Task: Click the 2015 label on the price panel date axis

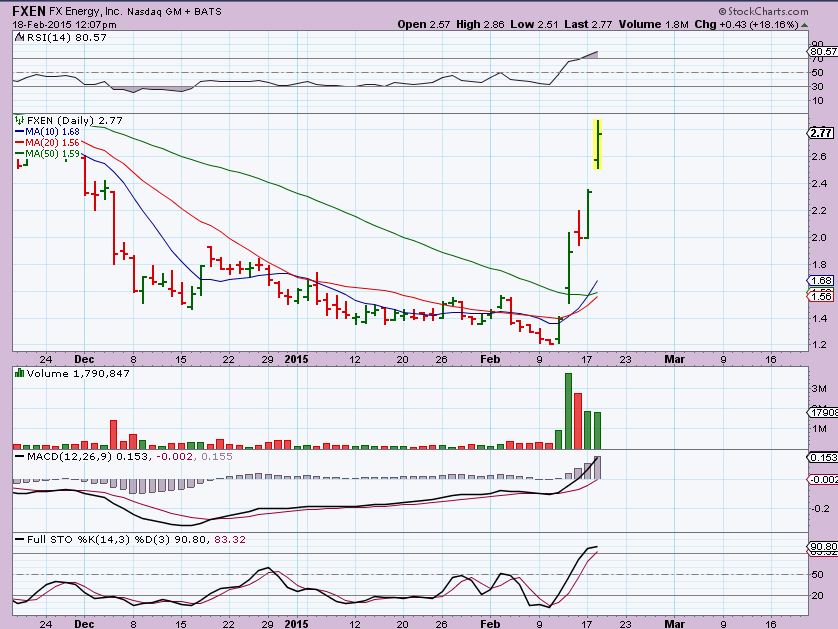Action: [296, 359]
